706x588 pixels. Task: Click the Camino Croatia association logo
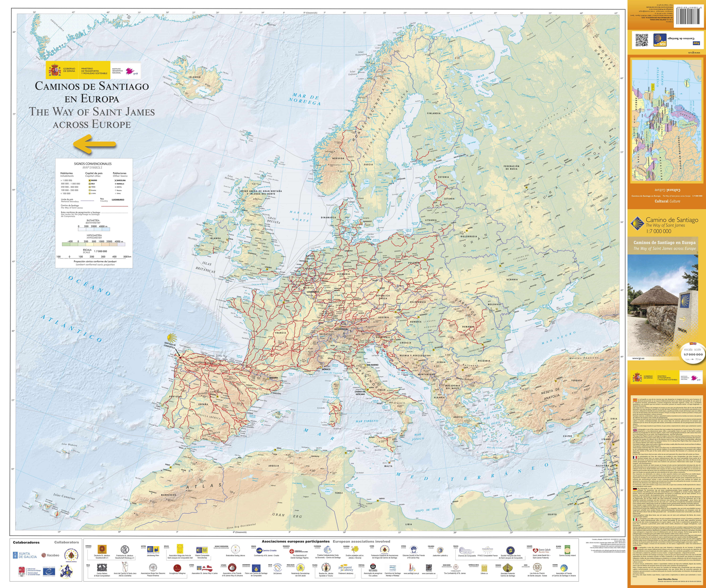point(266,550)
